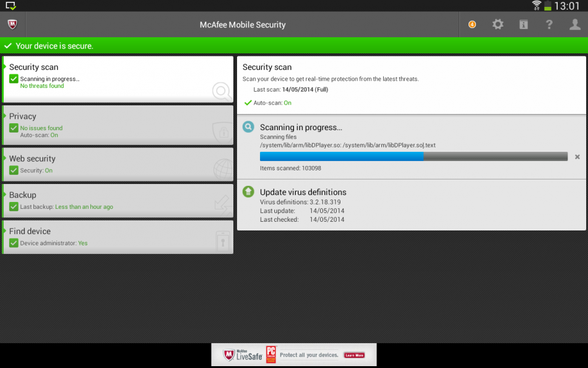
Task: Select the Privacy title in left list
Action: [22, 116]
